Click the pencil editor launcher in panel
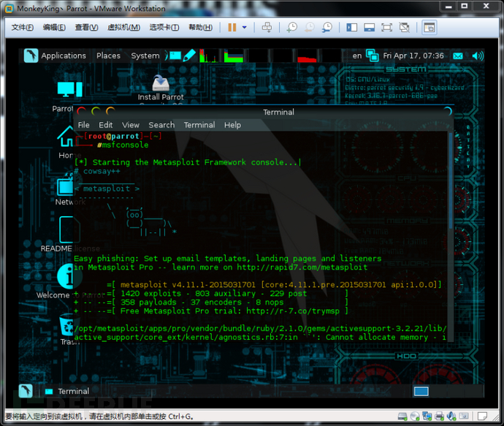Viewport: 504px width, 426px height. [x=189, y=56]
